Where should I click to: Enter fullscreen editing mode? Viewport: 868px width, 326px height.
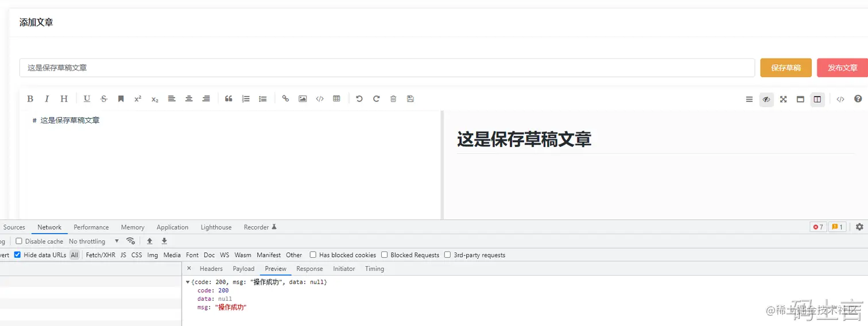point(783,99)
